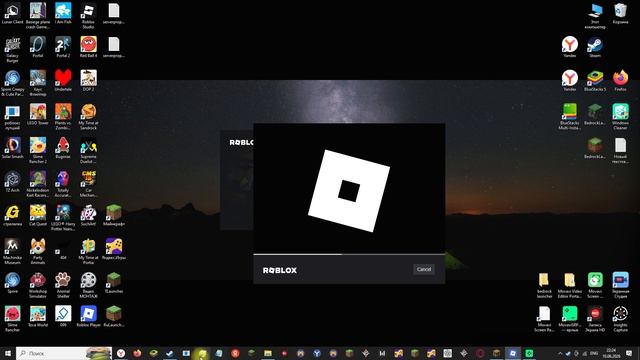Launch Solar Smash shortcut
Screen dimensions: 640x360
click(x=12, y=148)
